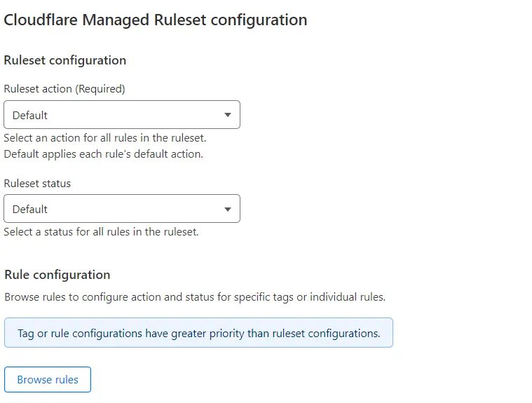Viewport: 532px width, 403px height.
Task: Expand the Ruleset status dropdown
Action: tap(121, 209)
